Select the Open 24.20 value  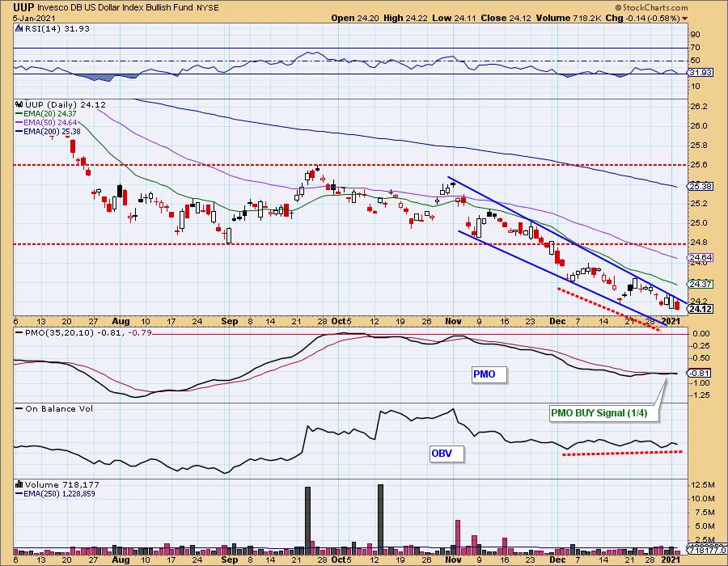355,18
